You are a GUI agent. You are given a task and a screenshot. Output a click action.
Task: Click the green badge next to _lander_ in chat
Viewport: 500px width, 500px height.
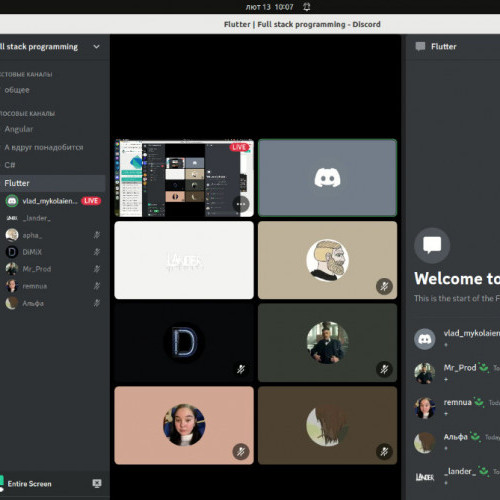click(x=483, y=471)
